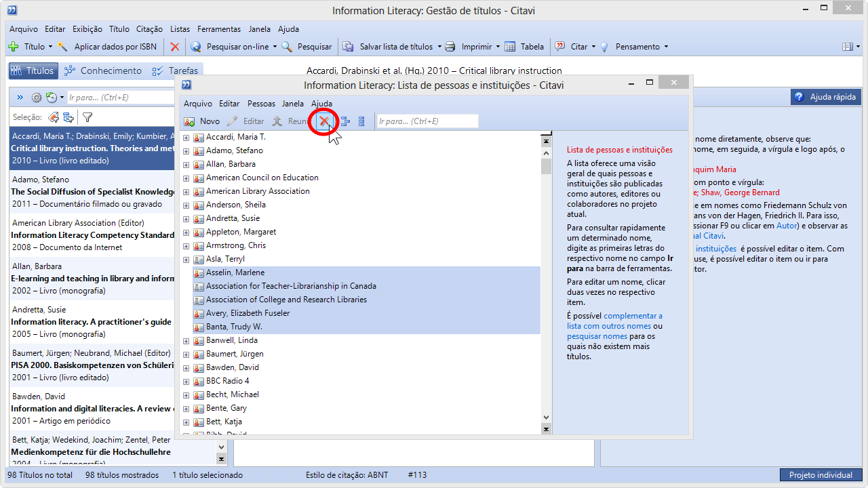The image size is (868, 488).
Task: Select Asselin, Marlene in the people list
Action: click(366, 272)
